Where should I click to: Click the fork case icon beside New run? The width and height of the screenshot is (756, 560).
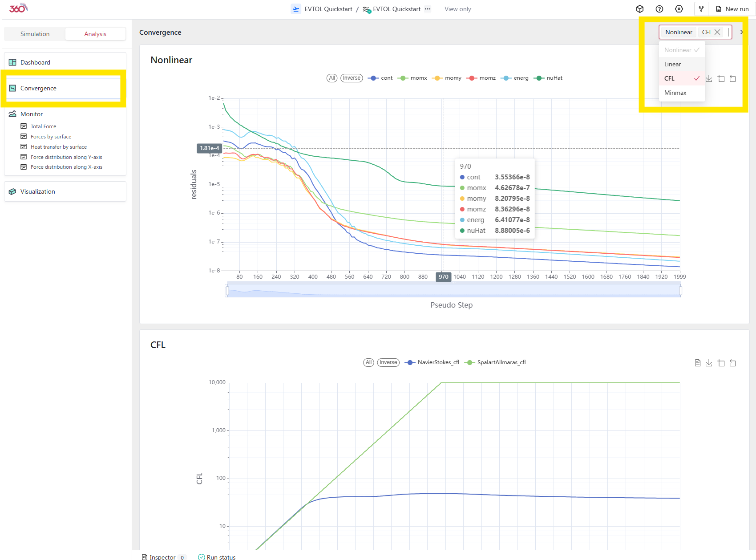click(701, 9)
